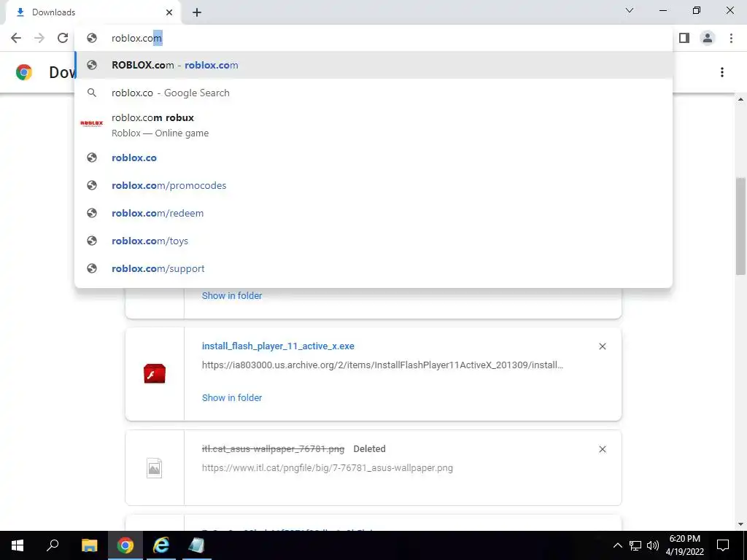This screenshot has width=747, height=560.
Task: Click the network status tray icon
Action: click(635, 545)
